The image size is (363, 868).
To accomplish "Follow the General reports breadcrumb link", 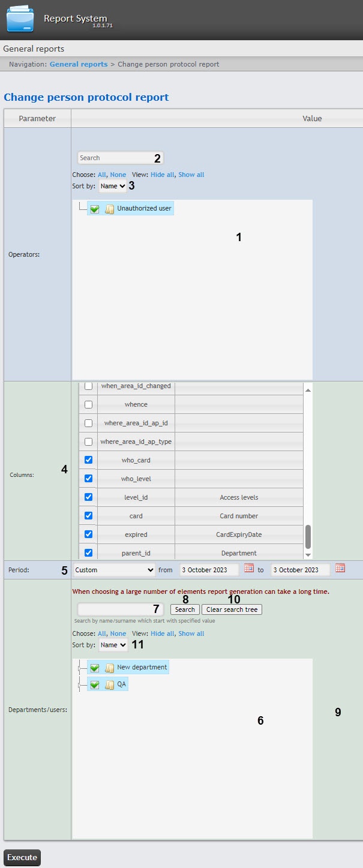I will (x=79, y=64).
